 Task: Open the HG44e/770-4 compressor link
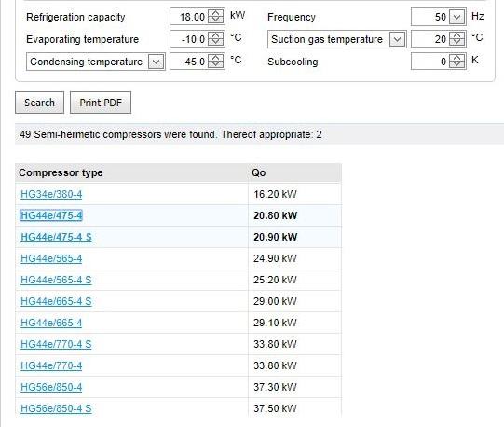click(x=51, y=365)
